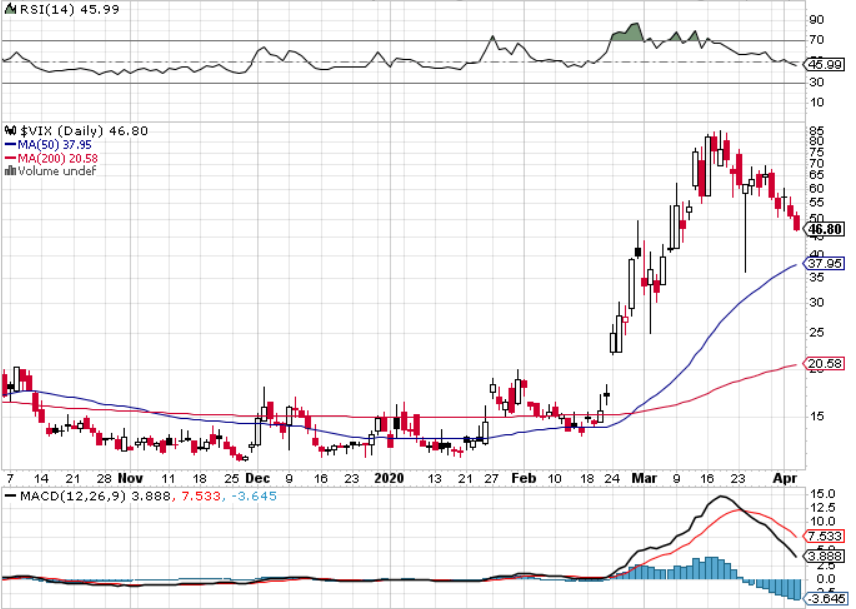Click the 25 level on the price axis
Viewport: 856px width, 609px height.
point(817,332)
